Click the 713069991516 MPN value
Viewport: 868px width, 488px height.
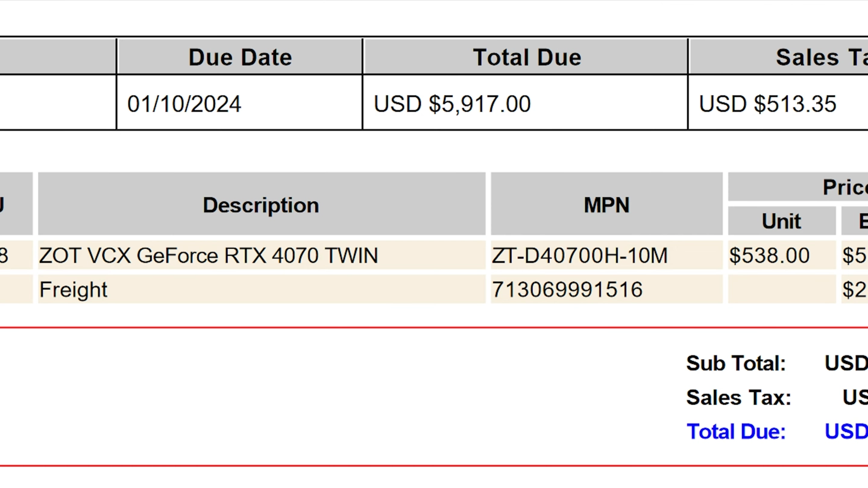(x=567, y=290)
